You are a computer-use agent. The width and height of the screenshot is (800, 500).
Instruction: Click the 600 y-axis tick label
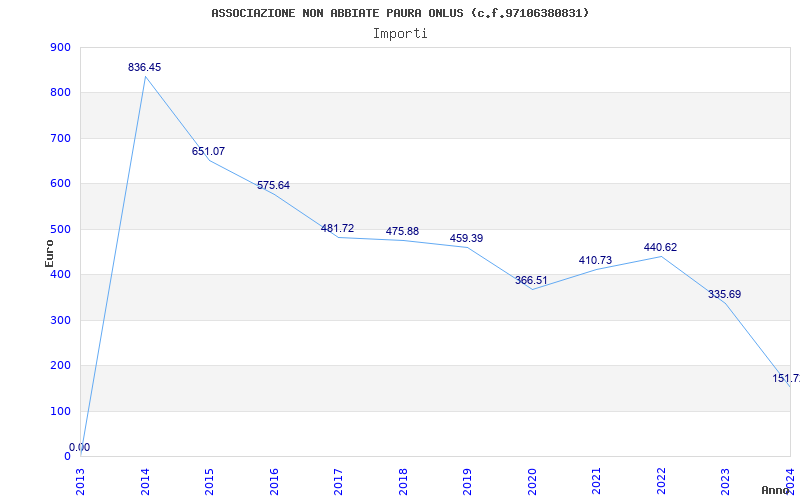click(x=60, y=184)
